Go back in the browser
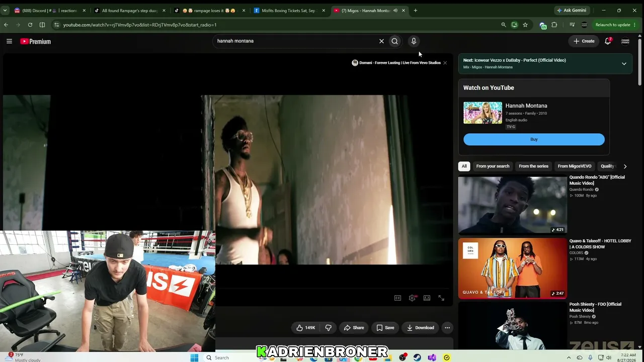This screenshot has height=362, width=644. 6,25
